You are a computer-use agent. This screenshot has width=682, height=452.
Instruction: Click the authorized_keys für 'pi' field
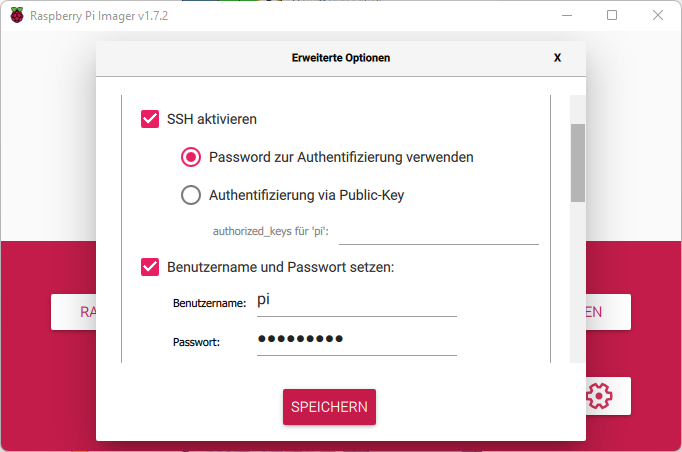pyautogui.click(x=438, y=232)
